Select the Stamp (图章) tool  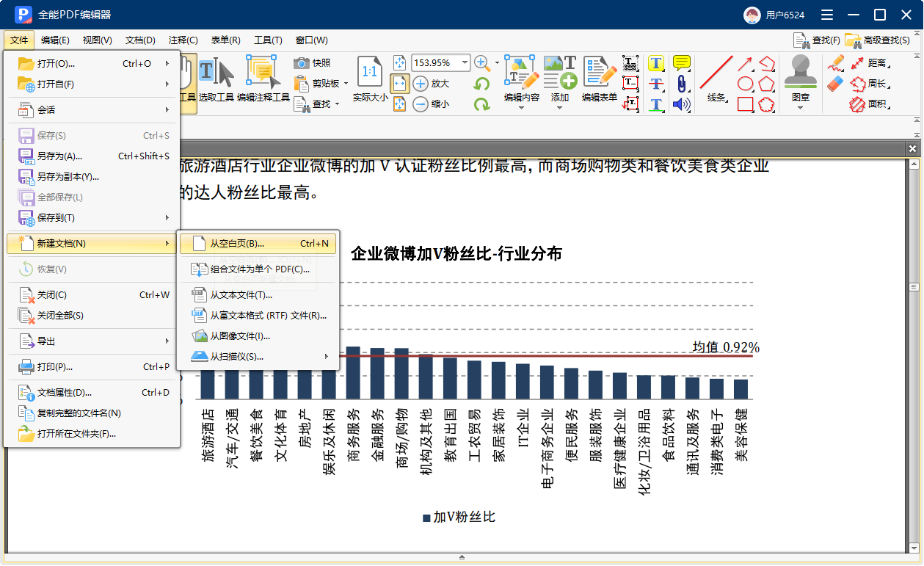[x=800, y=73]
